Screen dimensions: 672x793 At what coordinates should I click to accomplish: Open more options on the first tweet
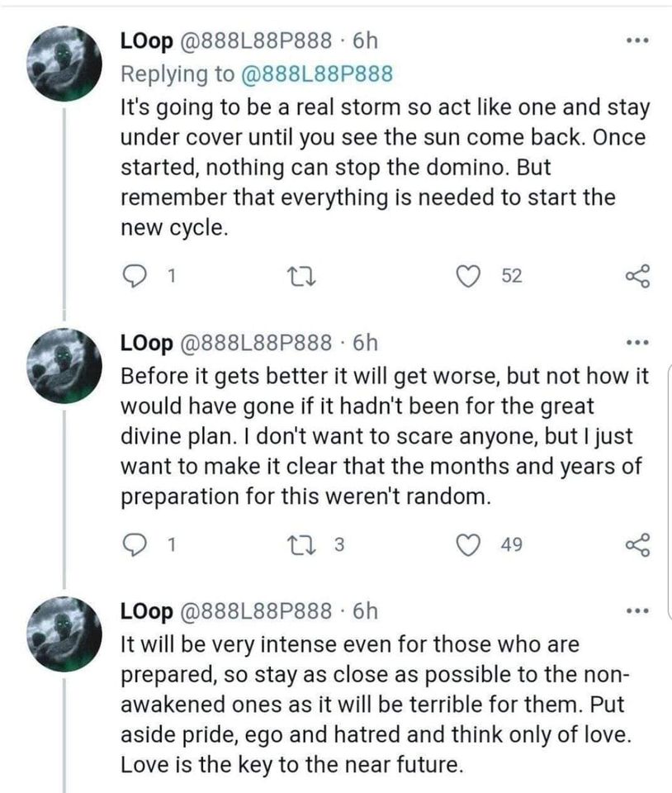[634, 40]
